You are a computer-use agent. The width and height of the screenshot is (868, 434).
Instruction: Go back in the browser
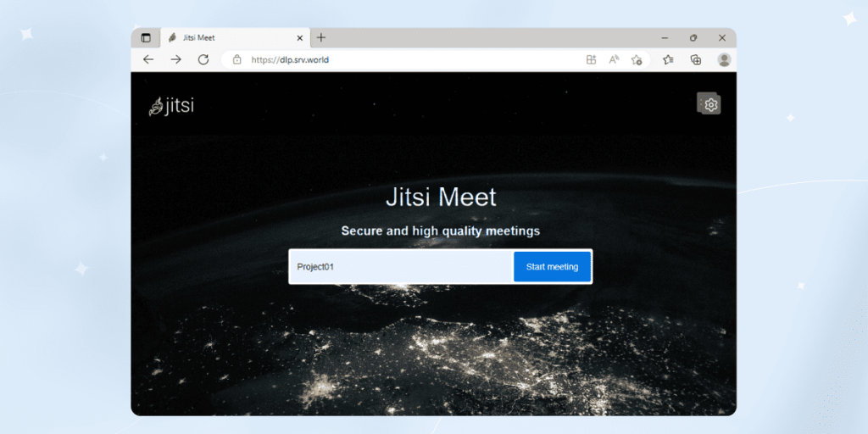pyautogui.click(x=147, y=60)
